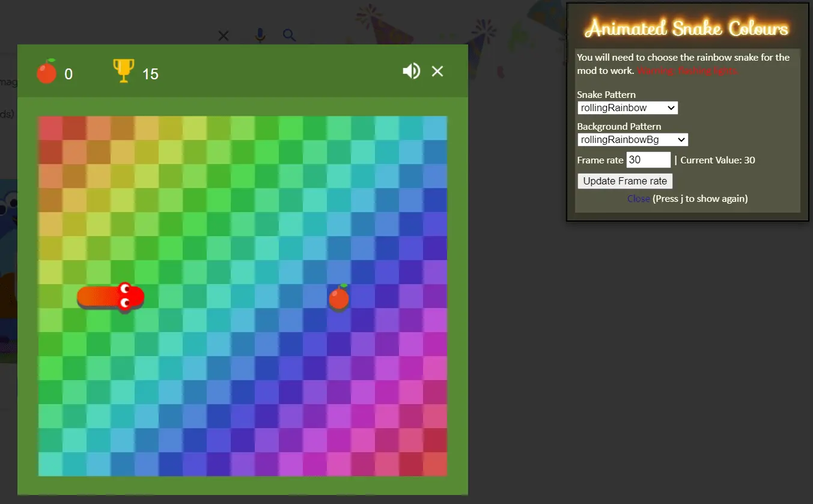Click the magnifying glass search icon

click(x=290, y=35)
